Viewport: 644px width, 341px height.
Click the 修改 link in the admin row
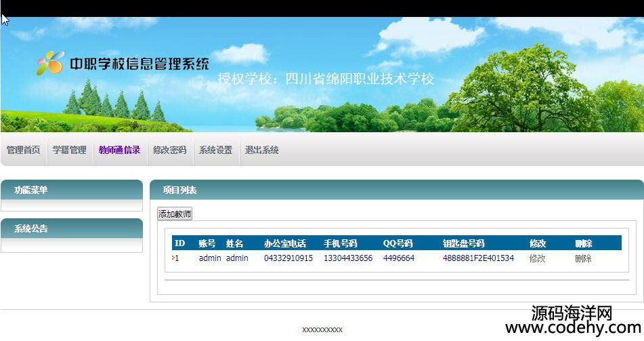tap(537, 258)
